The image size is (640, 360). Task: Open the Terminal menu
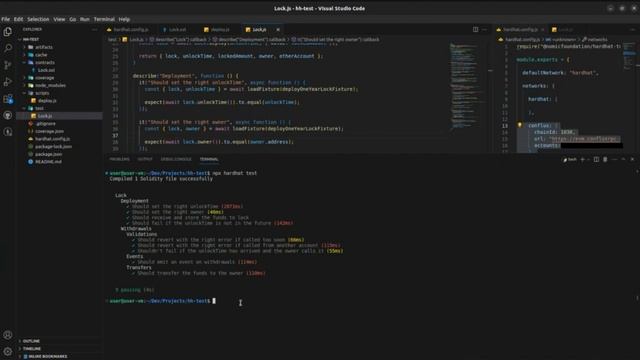pos(104,19)
